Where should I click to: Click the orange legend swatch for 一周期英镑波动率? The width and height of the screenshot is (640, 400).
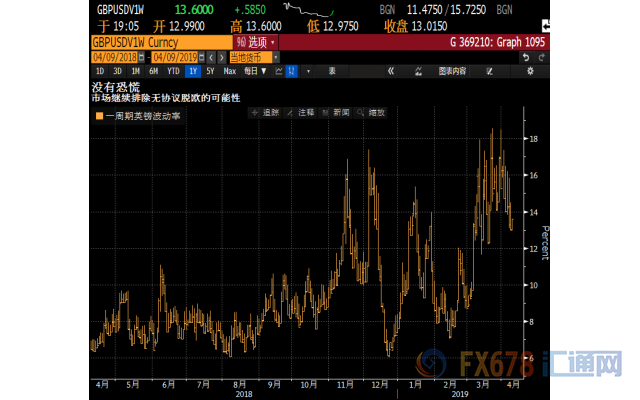[98, 117]
